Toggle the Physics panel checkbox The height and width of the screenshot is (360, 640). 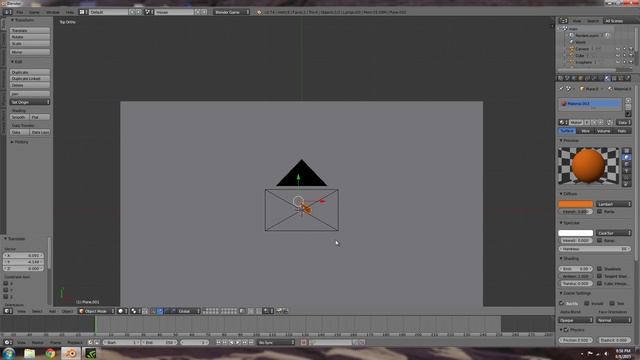click(566, 330)
